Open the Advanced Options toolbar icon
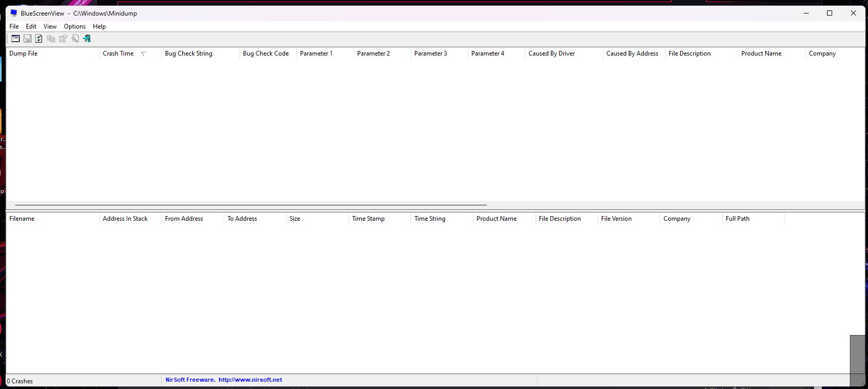This screenshot has width=868, height=389. [16, 38]
